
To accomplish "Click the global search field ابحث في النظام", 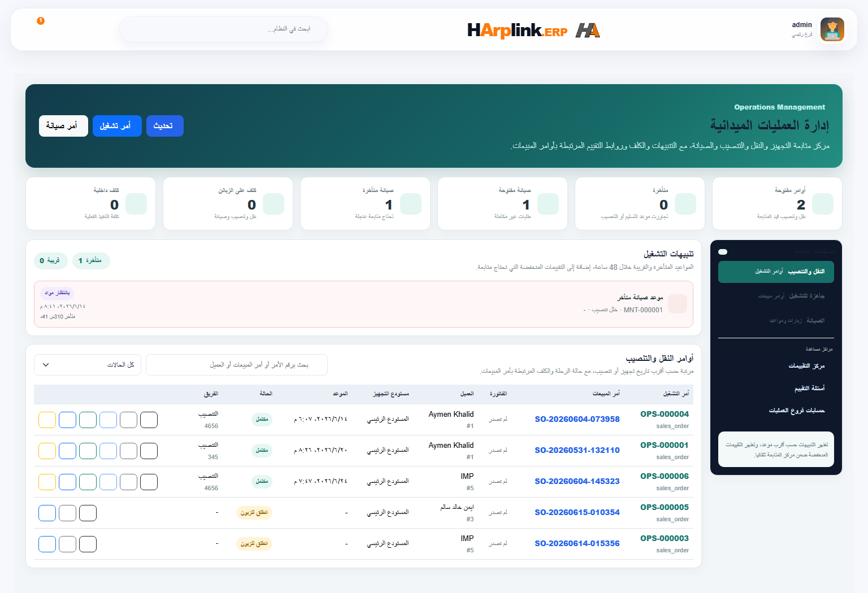I will tap(224, 29).
